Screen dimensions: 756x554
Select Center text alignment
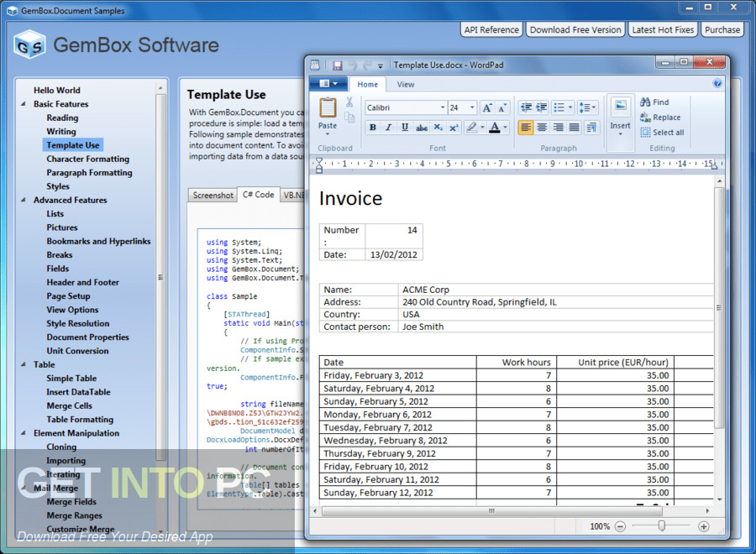pos(542,128)
